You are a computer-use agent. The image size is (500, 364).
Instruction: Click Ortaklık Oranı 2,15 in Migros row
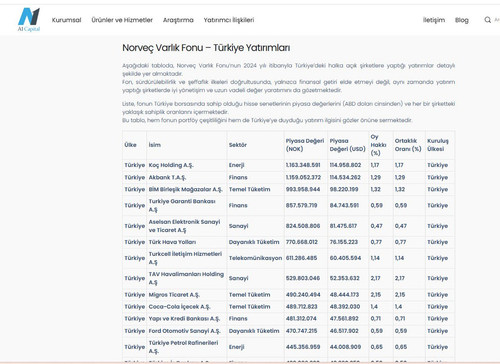click(x=400, y=295)
